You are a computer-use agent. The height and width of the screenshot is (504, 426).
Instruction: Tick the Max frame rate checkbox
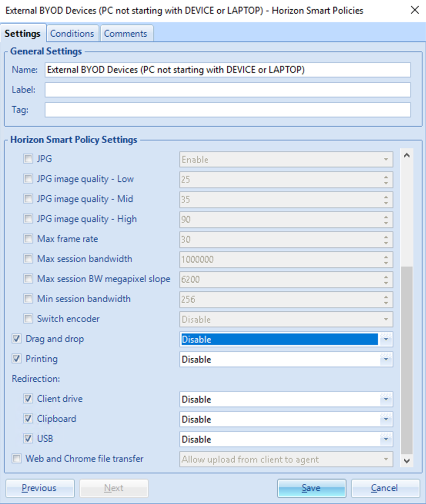pos(28,239)
